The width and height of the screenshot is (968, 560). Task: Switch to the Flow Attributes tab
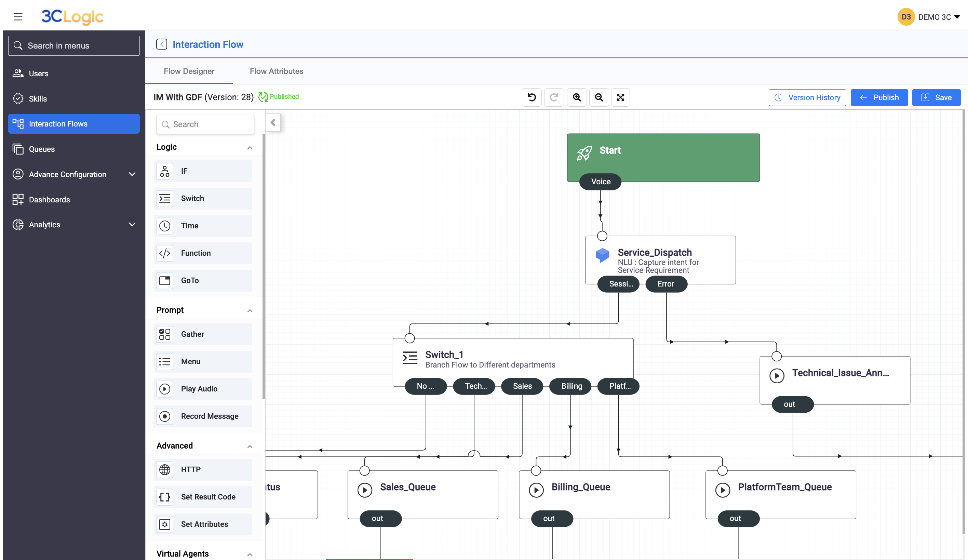(x=276, y=71)
